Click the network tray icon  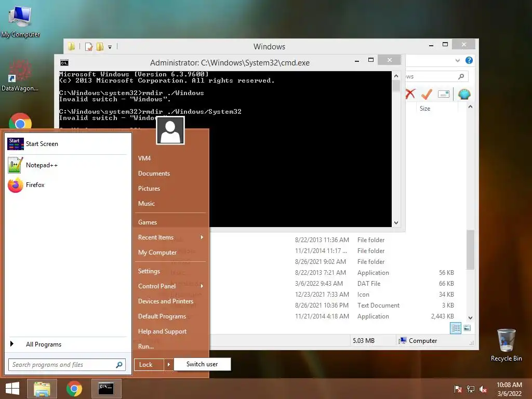(x=471, y=389)
